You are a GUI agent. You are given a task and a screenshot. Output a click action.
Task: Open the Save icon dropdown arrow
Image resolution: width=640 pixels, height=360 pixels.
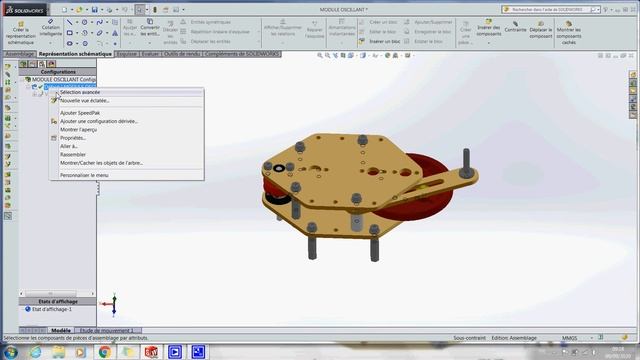102,9
